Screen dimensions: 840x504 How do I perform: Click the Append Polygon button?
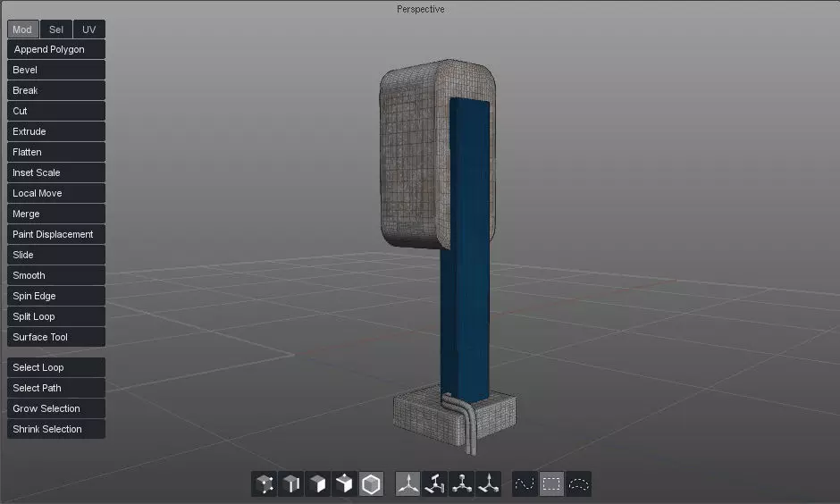tap(56, 49)
